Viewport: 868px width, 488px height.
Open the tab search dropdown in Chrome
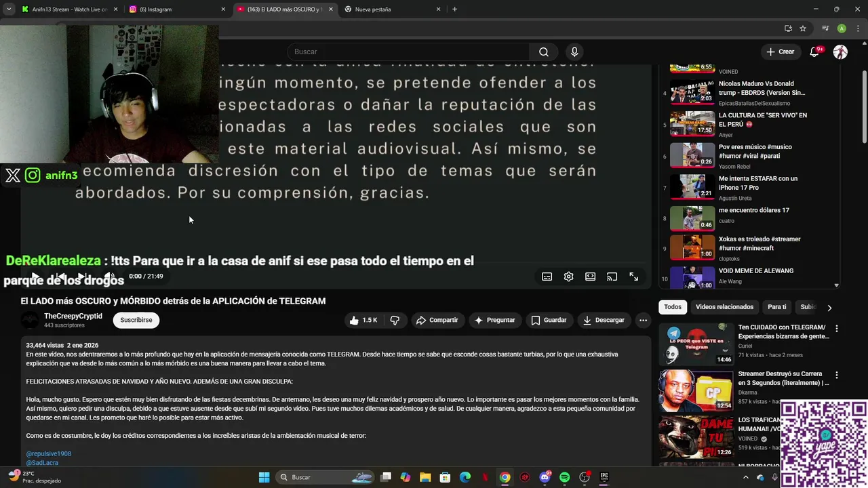(x=9, y=9)
